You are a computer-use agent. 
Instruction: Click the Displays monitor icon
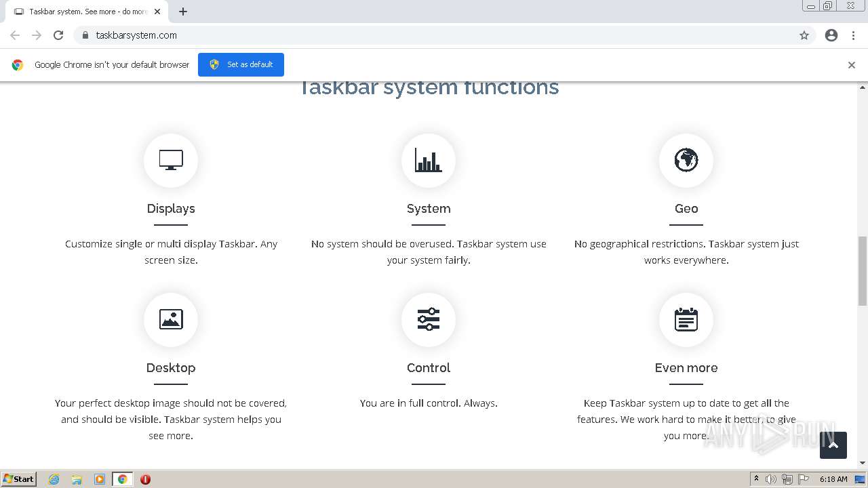coord(171,160)
